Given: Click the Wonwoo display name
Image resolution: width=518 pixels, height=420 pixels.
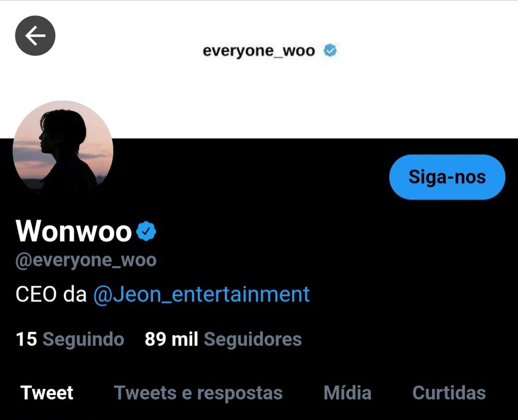Looking at the screenshot, I should [74, 231].
